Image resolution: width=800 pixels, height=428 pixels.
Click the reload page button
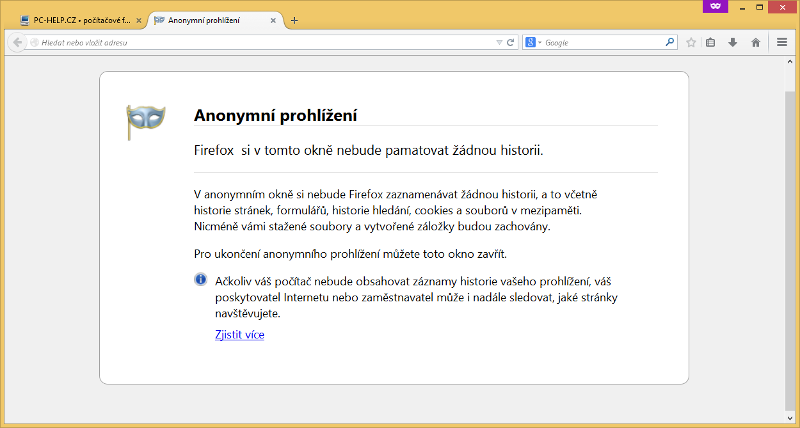(x=510, y=43)
